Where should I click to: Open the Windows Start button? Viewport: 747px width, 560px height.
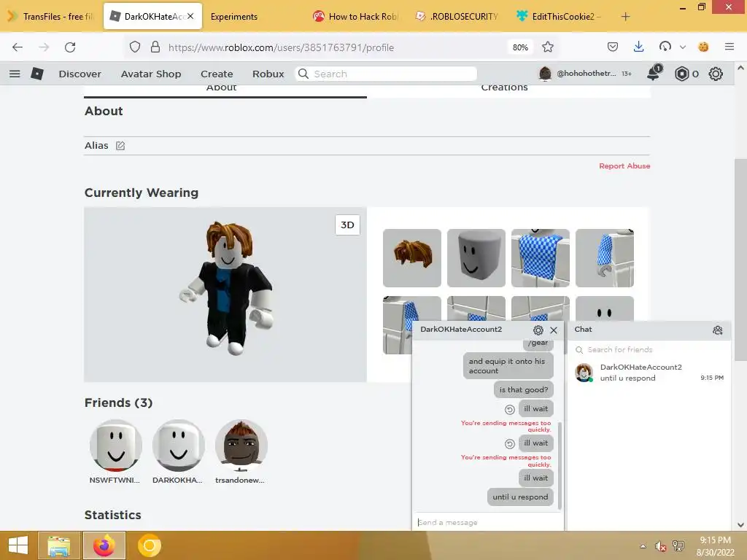pos(18,545)
